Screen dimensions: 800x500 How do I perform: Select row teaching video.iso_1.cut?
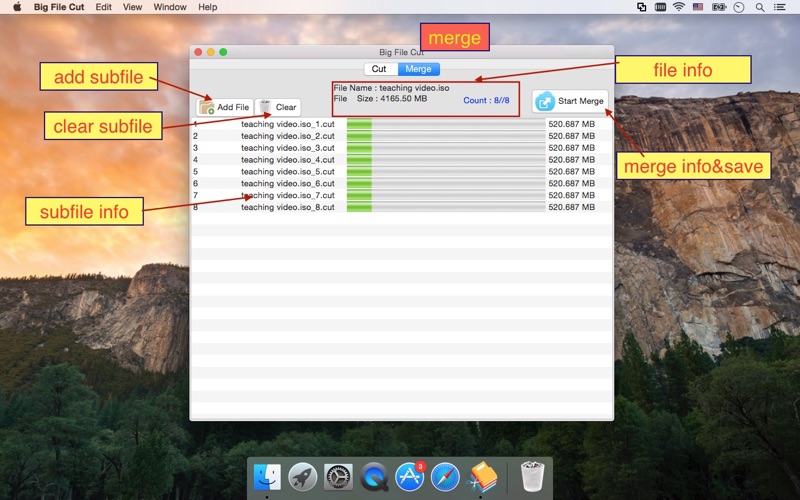click(401, 124)
